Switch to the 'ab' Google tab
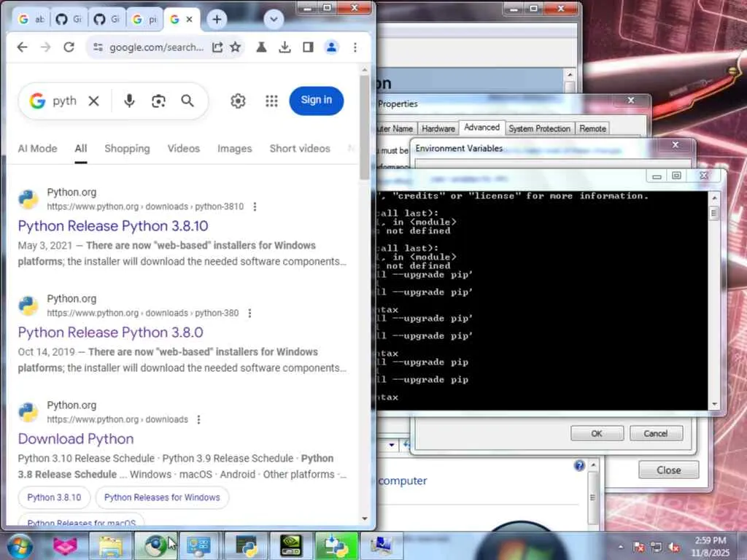The height and width of the screenshot is (560, 747). (31, 20)
